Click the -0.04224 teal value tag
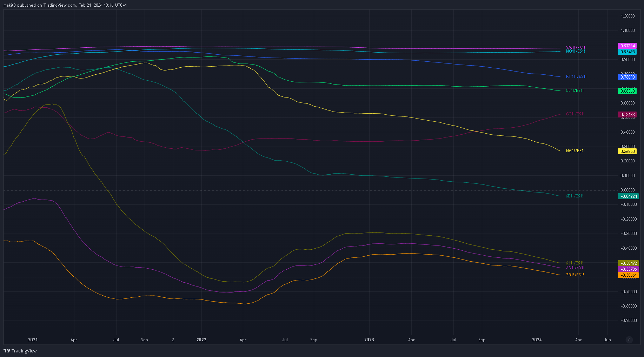This screenshot has width=644, height=357. (628, 196)
